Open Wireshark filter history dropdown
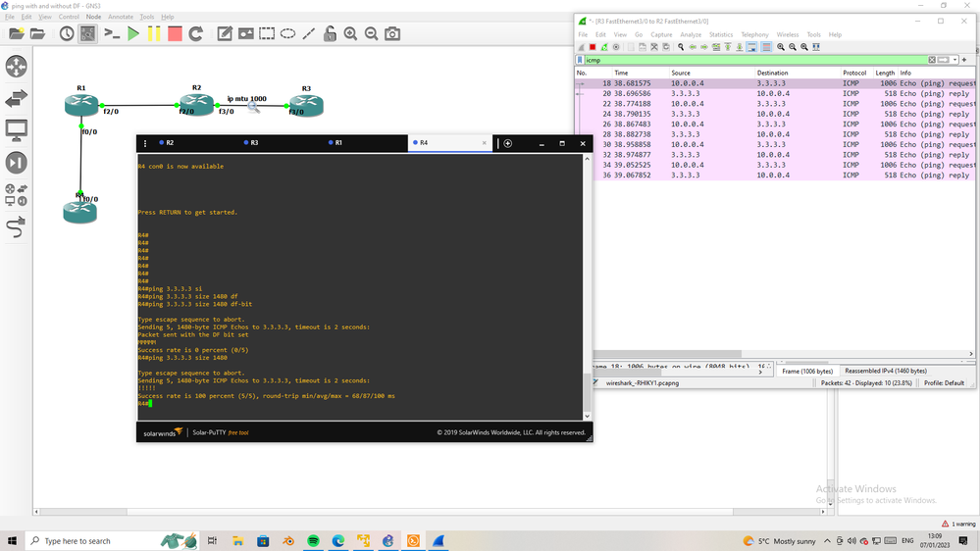Viewport: 980px width, 551px height. (x=955, y=60)
